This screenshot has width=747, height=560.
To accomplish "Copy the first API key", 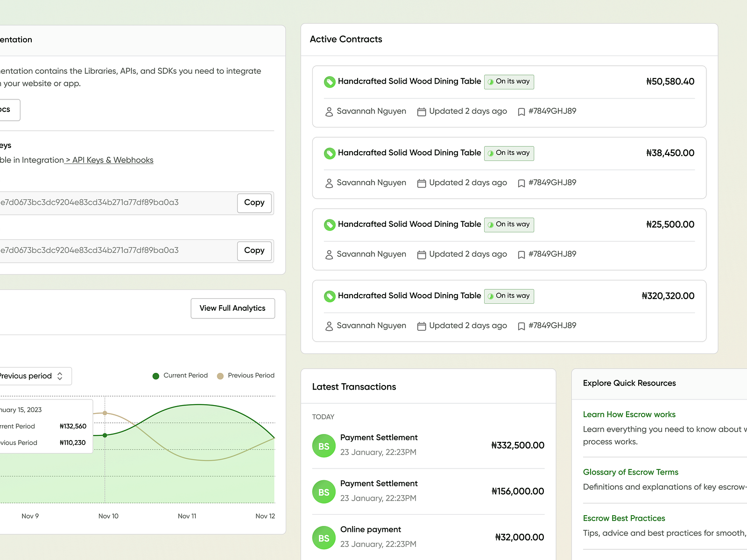I will [x=254, y=203].
